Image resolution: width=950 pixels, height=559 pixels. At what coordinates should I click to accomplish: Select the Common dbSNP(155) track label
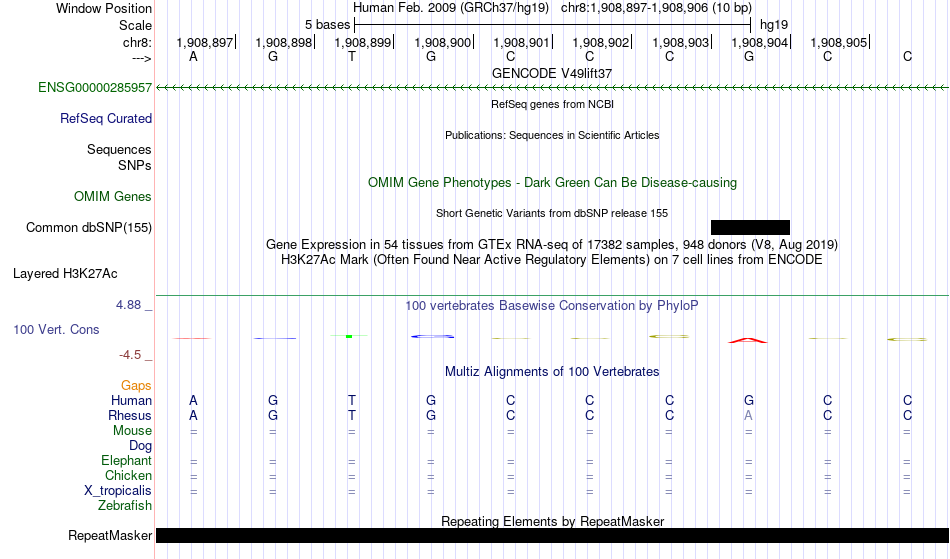tap(89, 228)
